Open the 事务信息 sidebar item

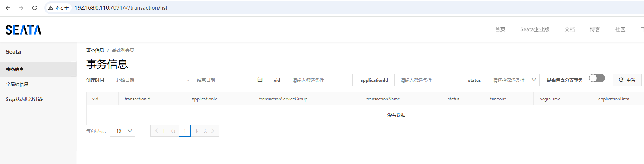15,70
